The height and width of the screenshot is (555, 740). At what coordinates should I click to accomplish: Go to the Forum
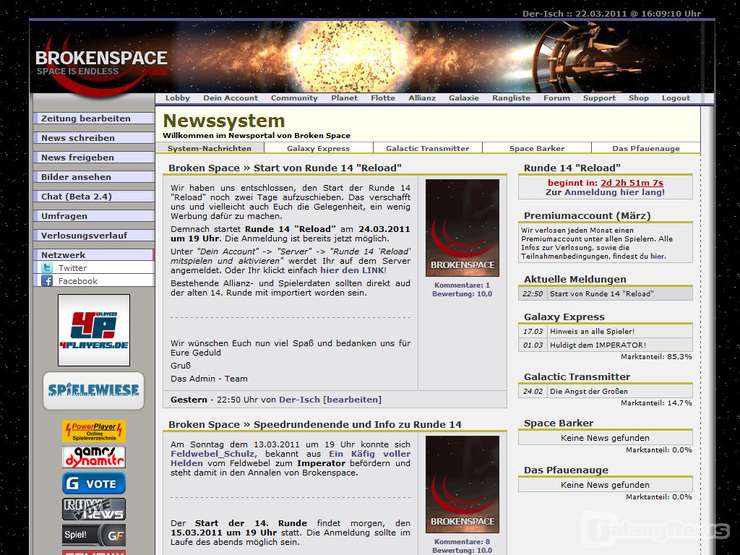pyautogui.click(x=556, y=98)
